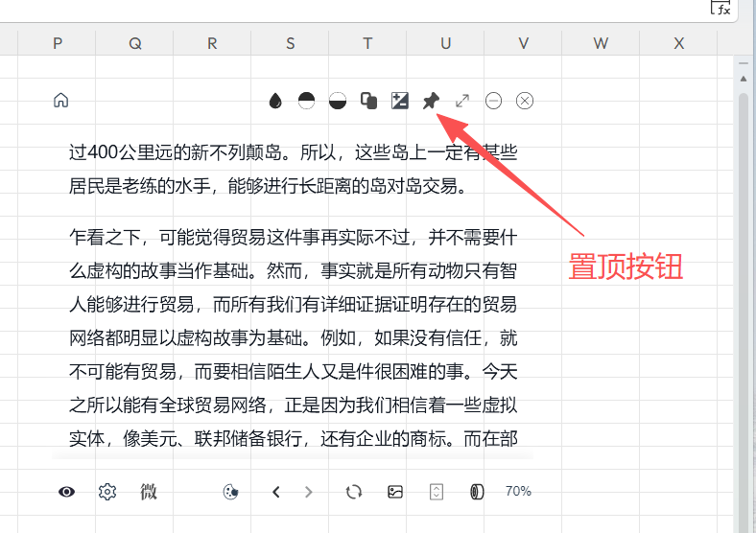The width and height of the screenshot is (756, 533).
Task: Click the home icon in reader panel
Action: 60,101
